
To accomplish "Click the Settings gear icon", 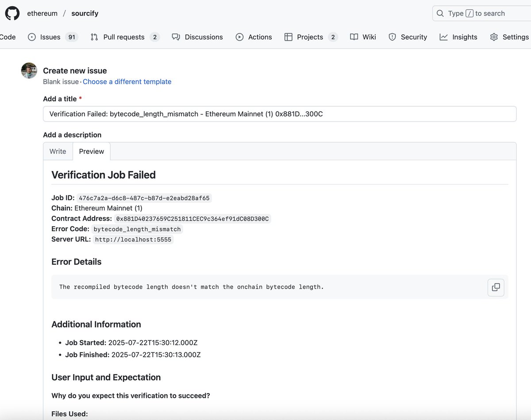I will (x=494, y=37).
